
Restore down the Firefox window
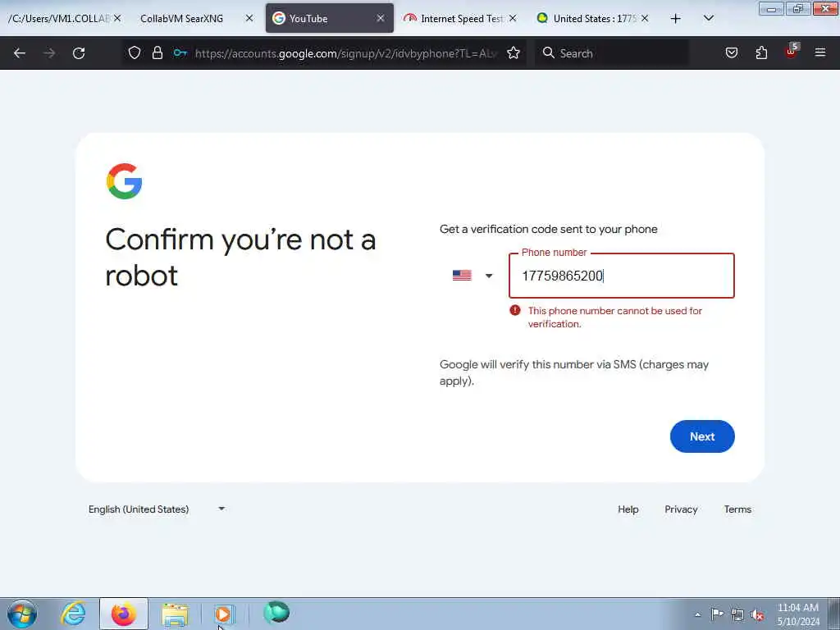pyautogui.click(x=797, y=8)
